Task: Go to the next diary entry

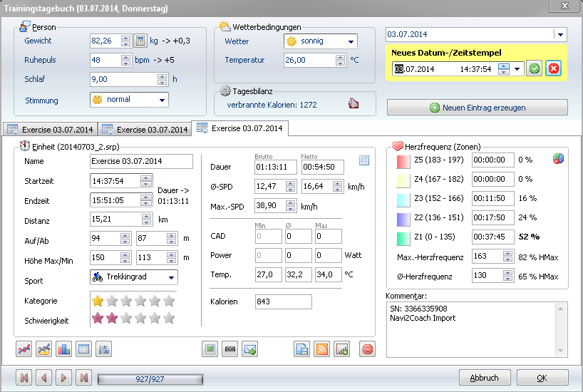Action: (x=64, y=378)
